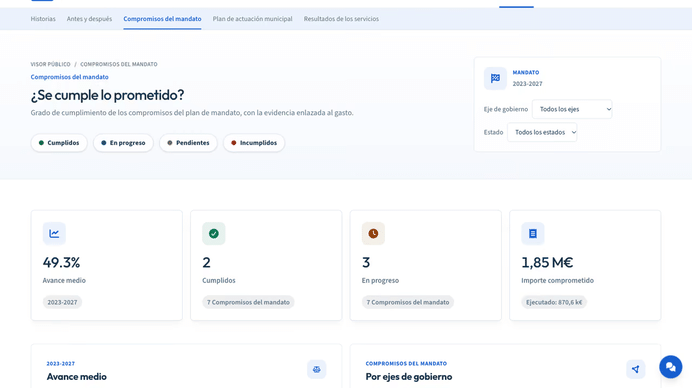Go to Antes y después tab
The image size is (692, 388).
point(89,19)
